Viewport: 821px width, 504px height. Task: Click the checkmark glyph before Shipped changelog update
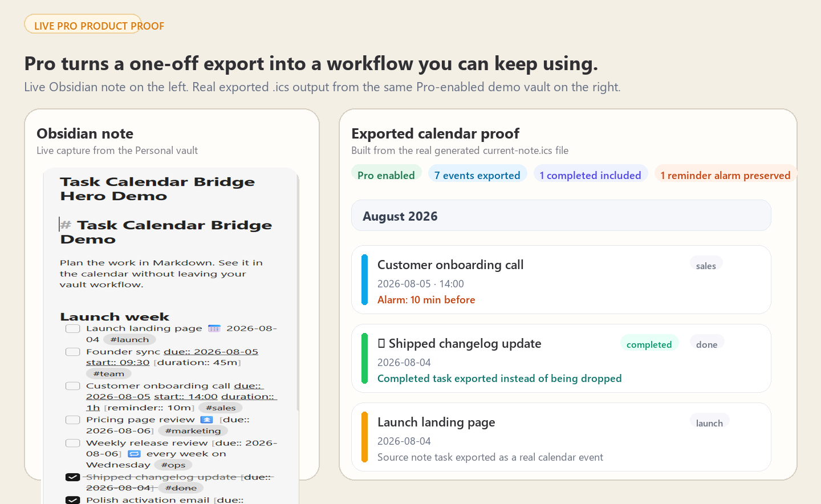(x=381, y=344)
